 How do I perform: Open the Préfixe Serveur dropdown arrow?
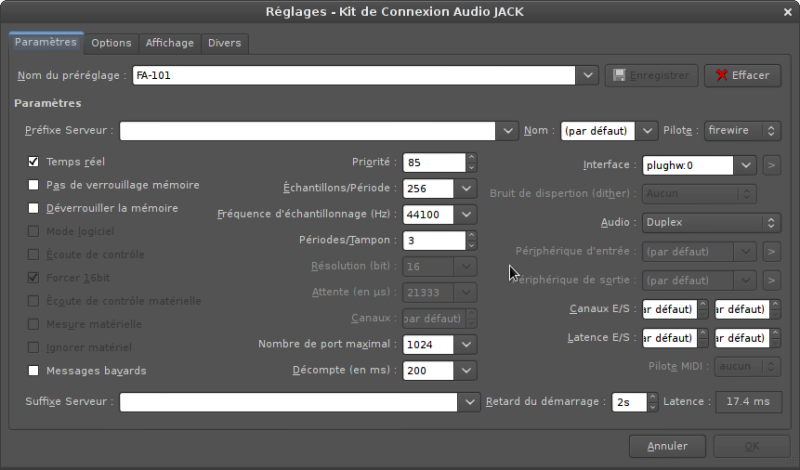coord(507,131)
